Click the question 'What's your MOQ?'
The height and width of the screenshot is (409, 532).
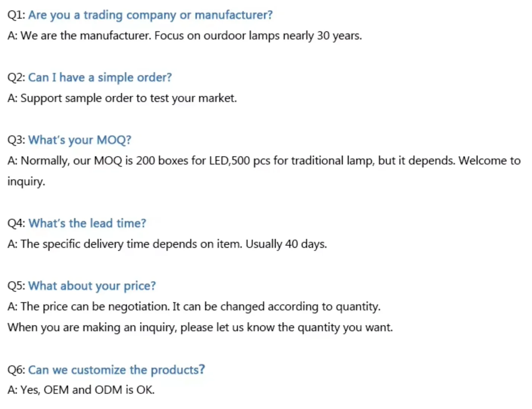tap(80, 140)
